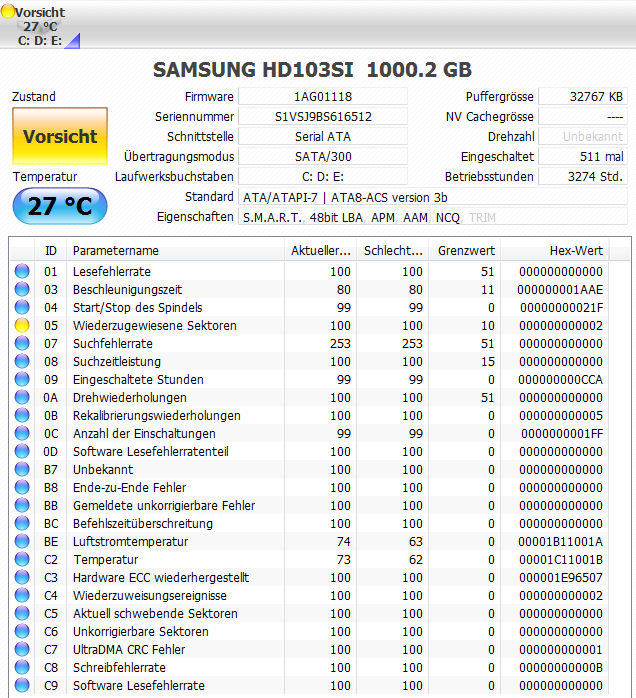This screenshot has height=698, width=636.
Task: Click the blue orb for Aktuell schwebende Sektoren
Action: tap(22, 613)
